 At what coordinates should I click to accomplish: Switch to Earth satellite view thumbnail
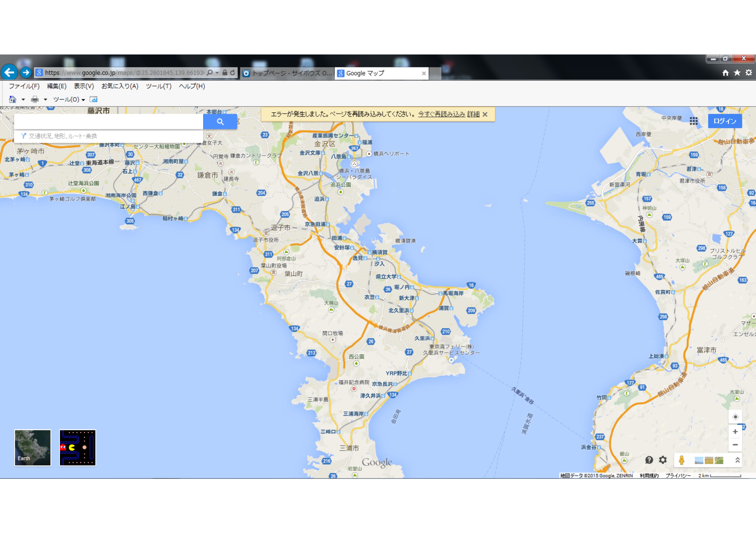[33, 447]
